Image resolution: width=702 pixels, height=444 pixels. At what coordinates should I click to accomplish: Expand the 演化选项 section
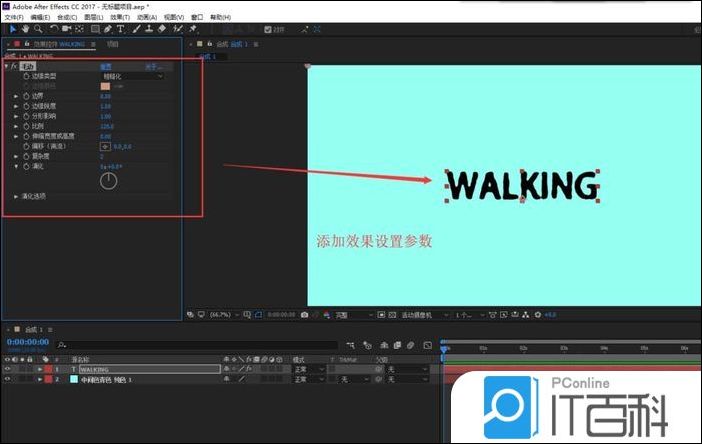[16, 196]
